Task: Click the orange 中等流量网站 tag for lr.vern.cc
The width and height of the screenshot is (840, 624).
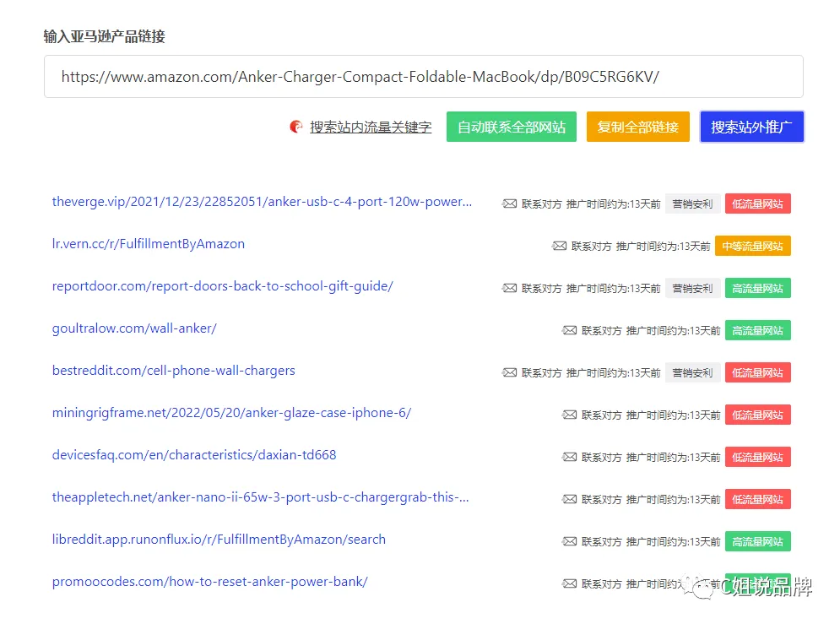Action: pyautogui.click(x=753, y=246)
